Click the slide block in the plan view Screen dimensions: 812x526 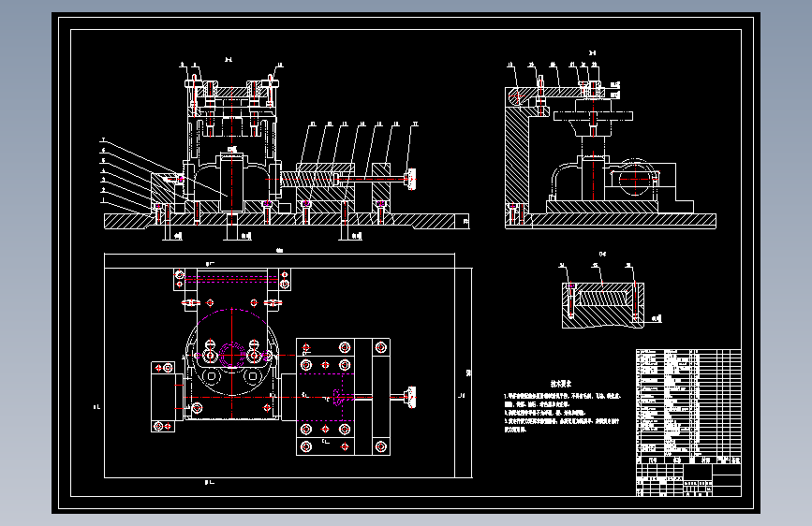coord(325,397)
